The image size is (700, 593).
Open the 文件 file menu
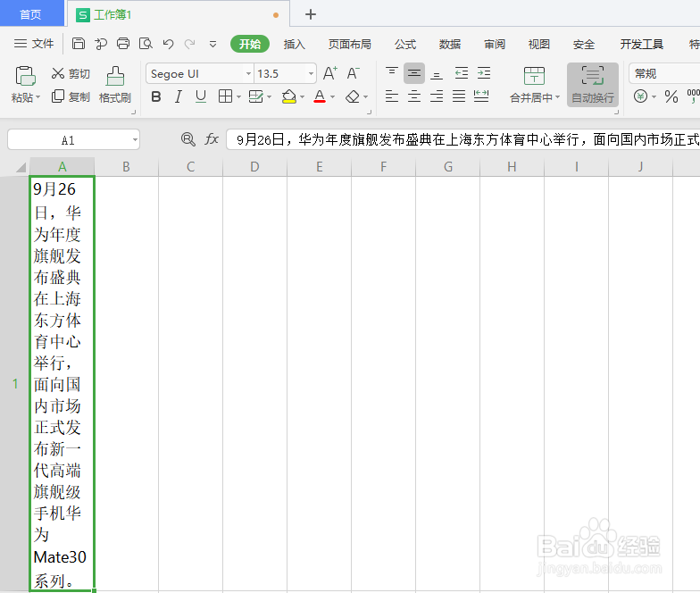point(34,43)
